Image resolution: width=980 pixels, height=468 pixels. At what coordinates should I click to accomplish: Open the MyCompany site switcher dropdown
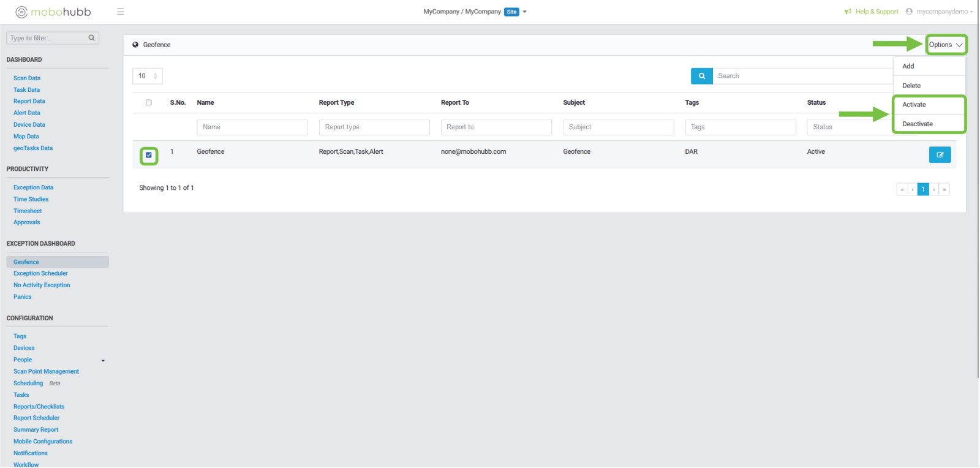coord(524,12)
